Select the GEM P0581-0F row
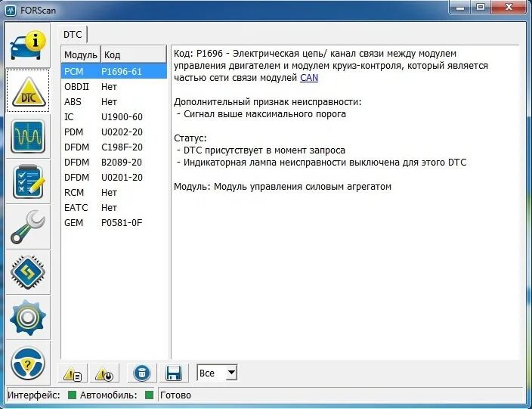Image resolution: width=532 pixels, height=409 pixels. (x=114, y=223)
